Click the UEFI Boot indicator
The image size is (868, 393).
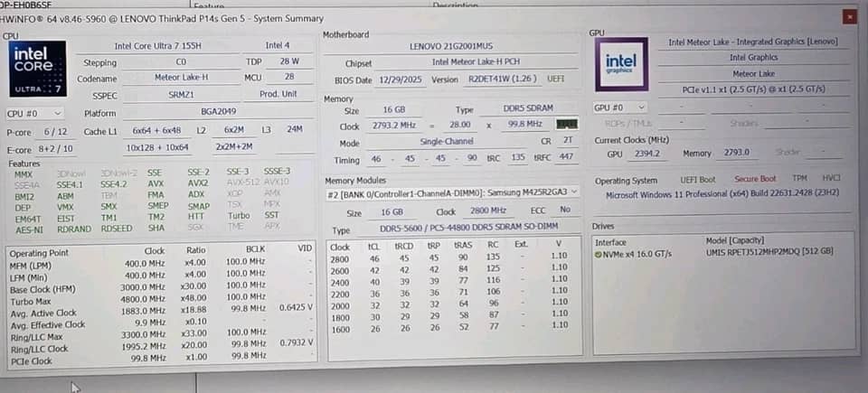point(697,180)
